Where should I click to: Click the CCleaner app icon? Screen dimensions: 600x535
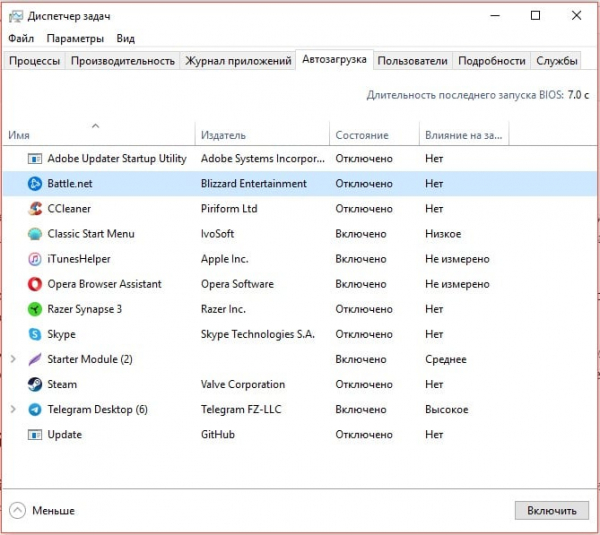click(x=35, y=209)
